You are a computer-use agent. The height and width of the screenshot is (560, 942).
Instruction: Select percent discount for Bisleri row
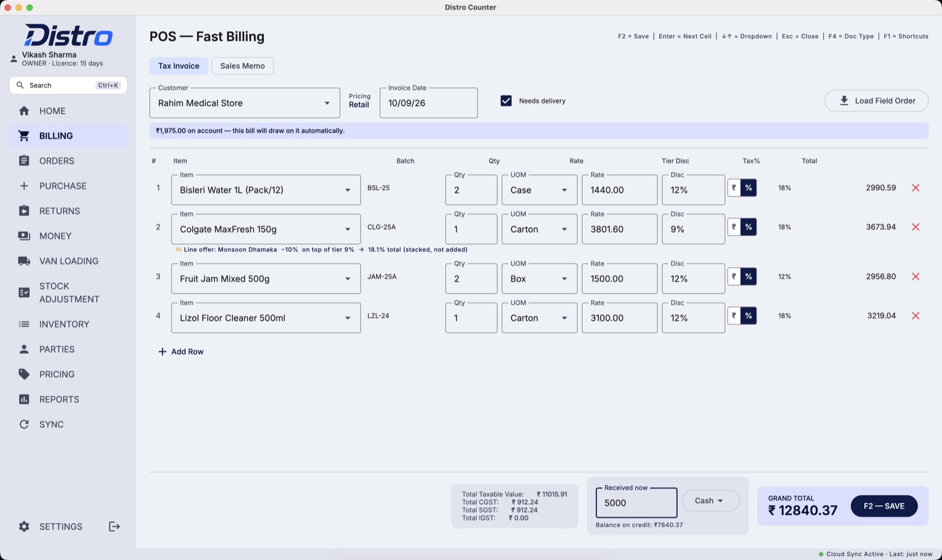748,188
